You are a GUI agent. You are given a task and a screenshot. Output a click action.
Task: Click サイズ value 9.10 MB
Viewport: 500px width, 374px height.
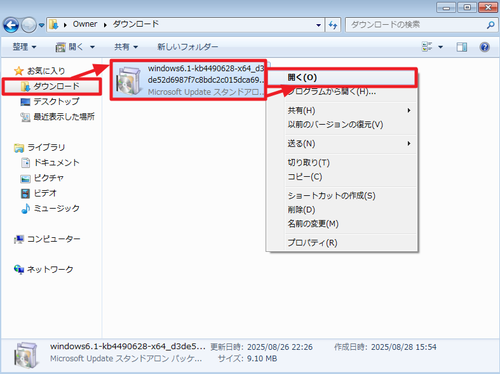tap(262, 359)
